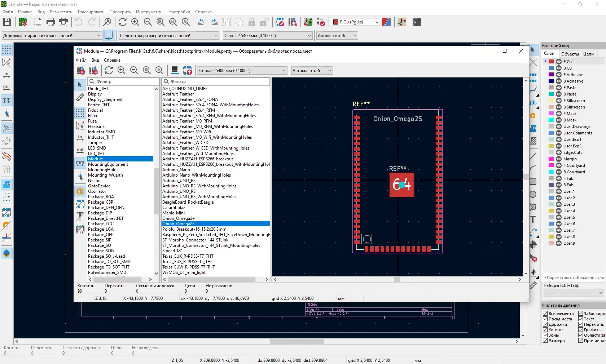
Task: Click Insert footprint in board icon
Action: (x=188, y=70)
